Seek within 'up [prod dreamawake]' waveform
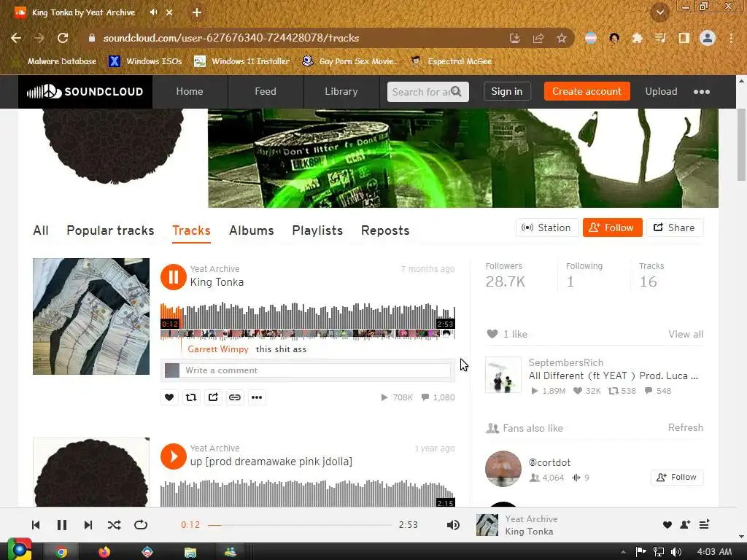This screenshot has height=560, width=747. (x=308, y=494)
